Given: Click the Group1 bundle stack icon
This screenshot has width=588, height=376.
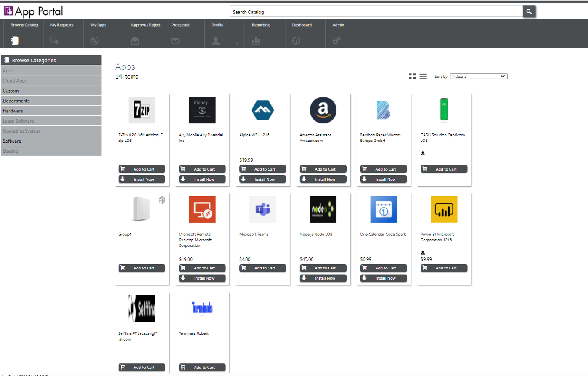Looking at the screenshot, I should [x=162, y=200].
